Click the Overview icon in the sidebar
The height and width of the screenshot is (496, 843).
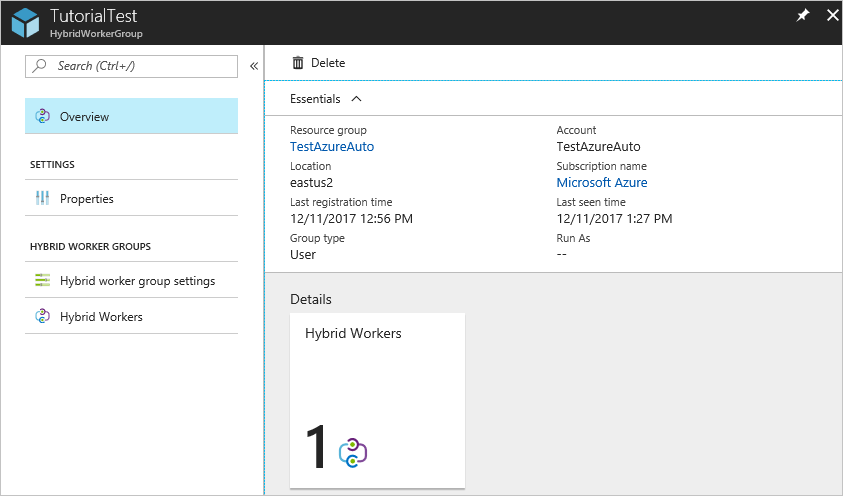click(x=43, y=117)
